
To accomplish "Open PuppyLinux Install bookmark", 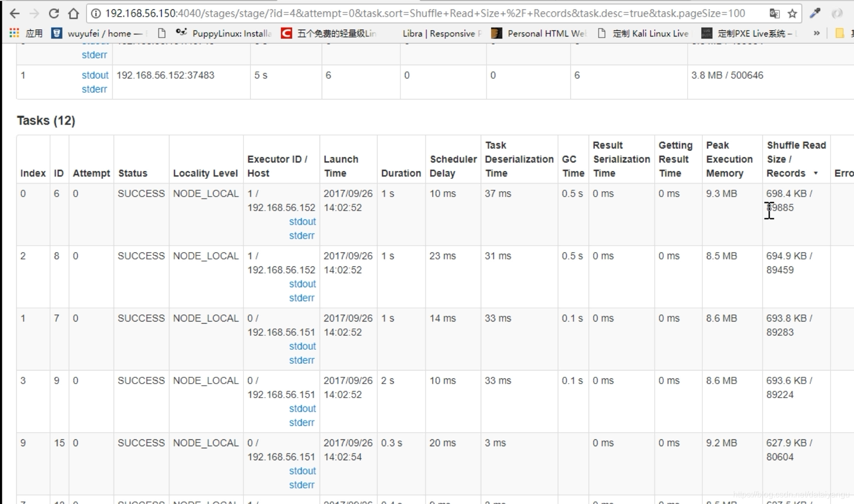I will coord(224,33).
